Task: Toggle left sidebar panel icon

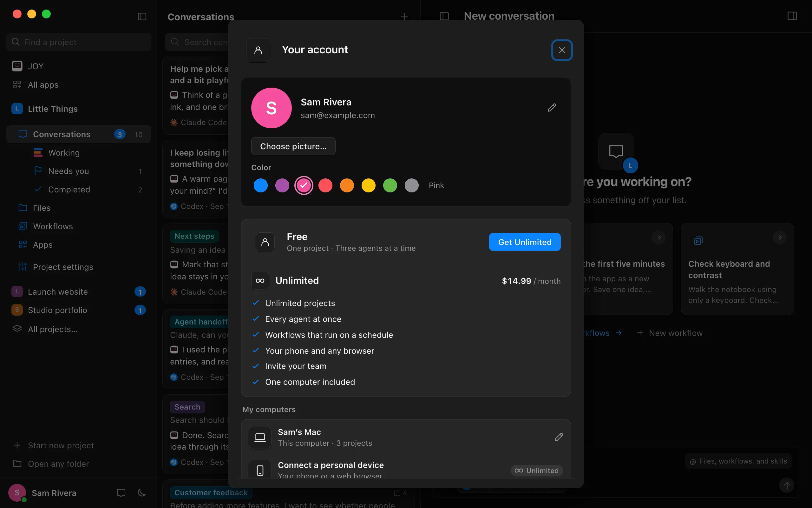Action: 142,17
